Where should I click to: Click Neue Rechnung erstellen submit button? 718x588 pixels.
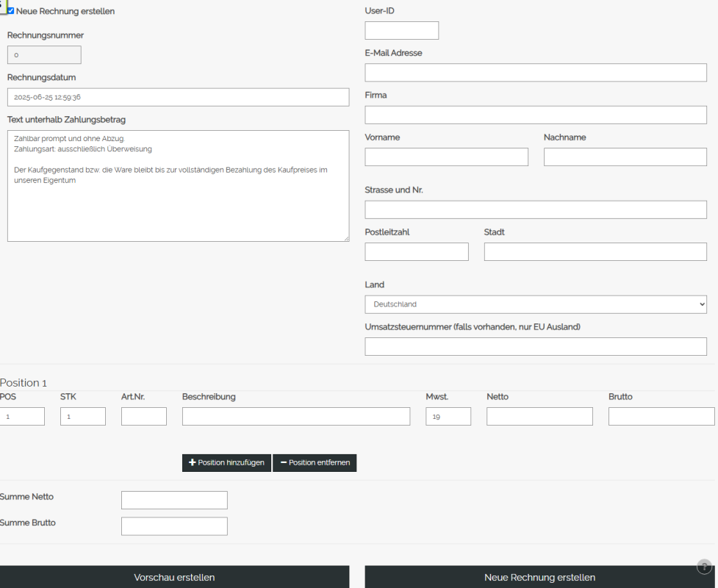[x=539, y=576]
